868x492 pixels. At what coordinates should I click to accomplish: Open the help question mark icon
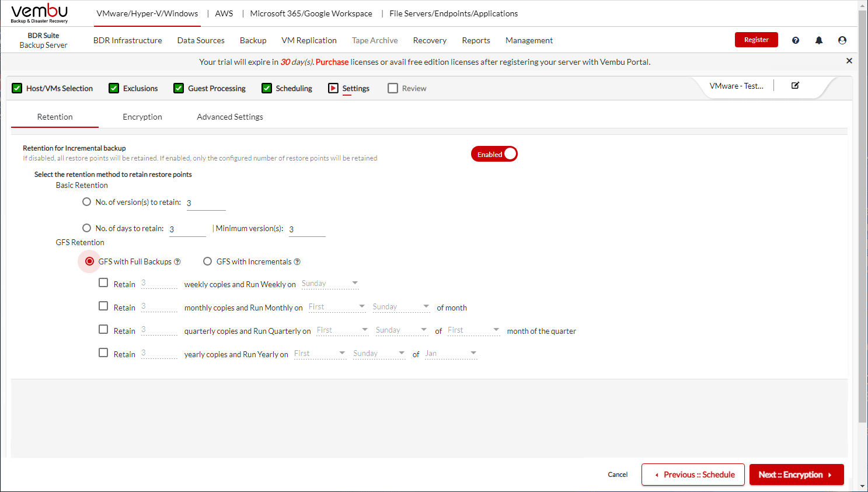(795, 40)
